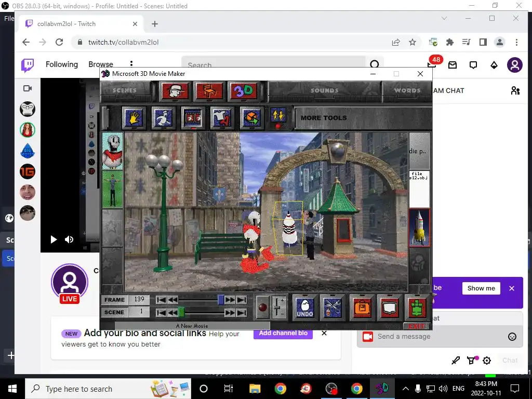Open Windows Start menu
The width and height of the screenshot is (532, 399).
(12, 389)
